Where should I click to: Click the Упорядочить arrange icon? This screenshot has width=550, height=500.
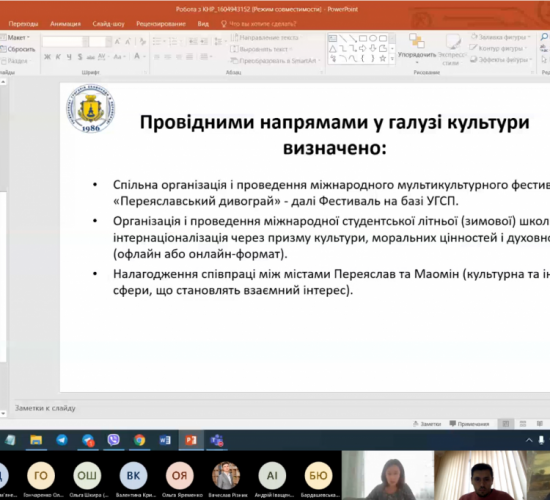pos(417,48)
